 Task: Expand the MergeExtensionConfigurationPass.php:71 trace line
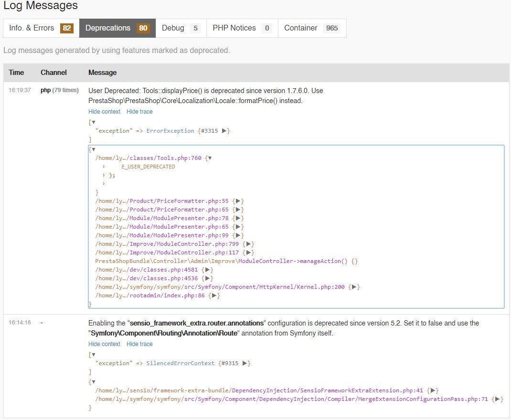point(498,399)
